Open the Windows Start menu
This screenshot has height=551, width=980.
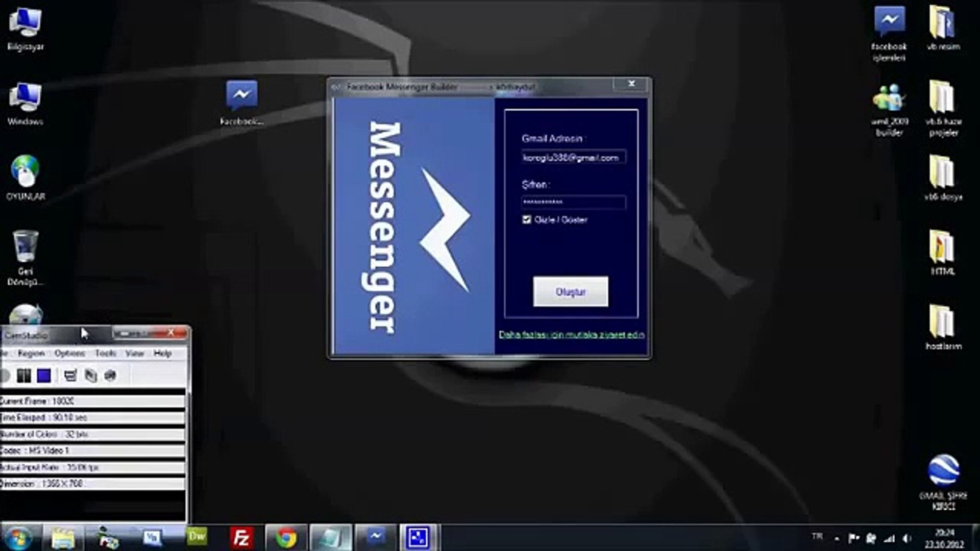[18, 538]
